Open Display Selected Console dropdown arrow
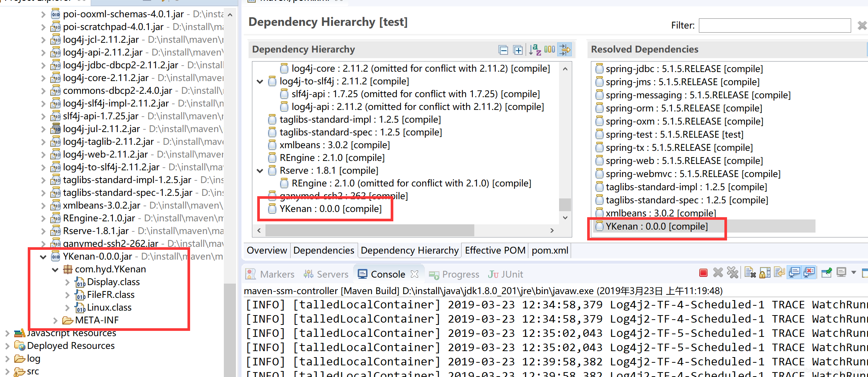The height and width of the screenshot is (377, 868). point(854,272)
